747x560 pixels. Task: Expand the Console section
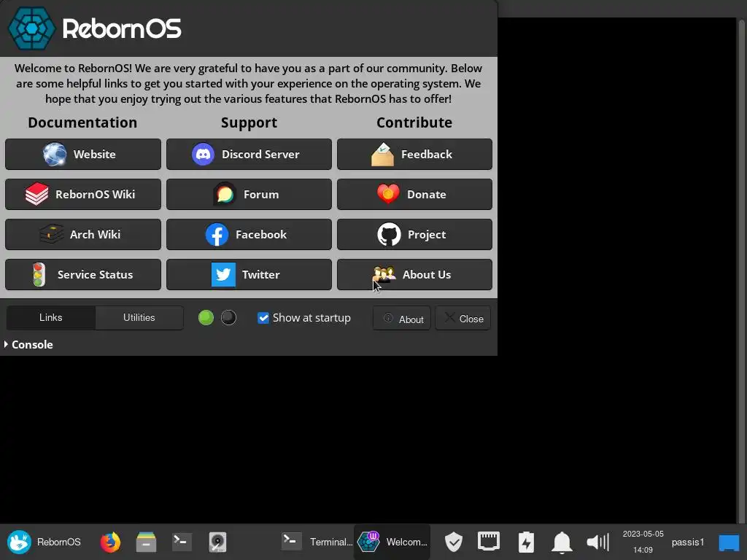[28, 344]
